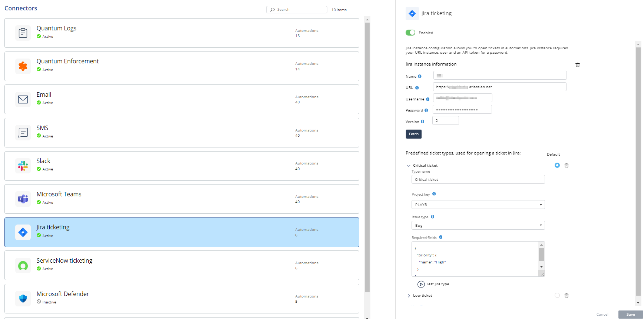Click the search magnifier icon
Viewport: 644px width, 319px height.
(x=273, y=10)
